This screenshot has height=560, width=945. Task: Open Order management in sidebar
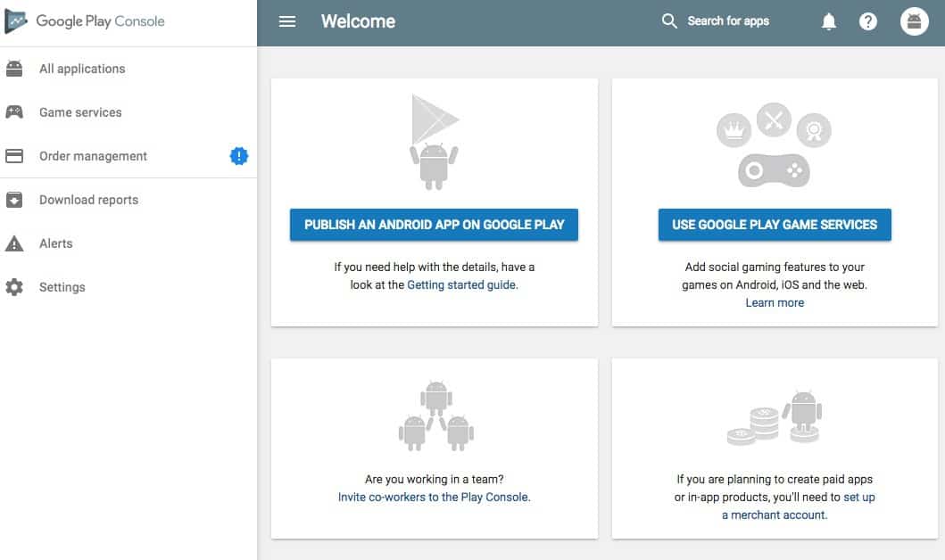[128, 156]
